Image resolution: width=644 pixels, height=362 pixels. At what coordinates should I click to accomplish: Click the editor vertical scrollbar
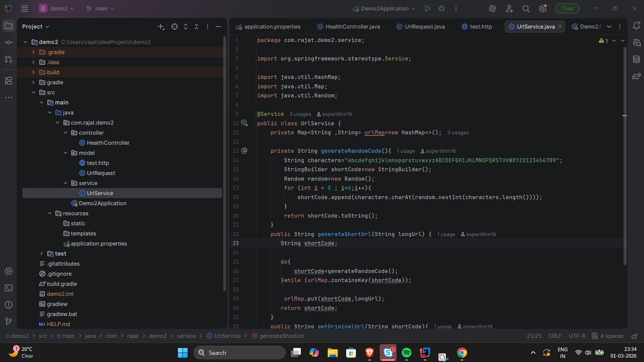pyautogui.click(x=625, y=156)
